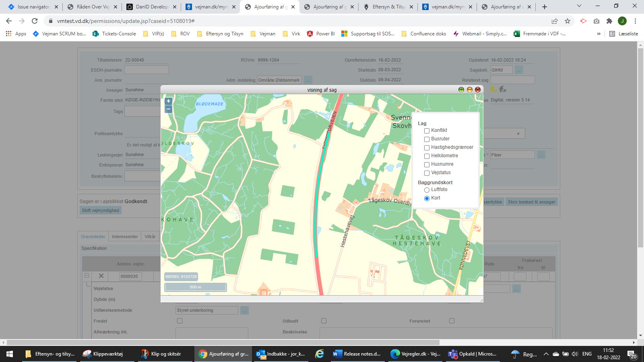The image size is (644, 362).
Task: Open Release notes Word document in taskbar
Action: [357, 354]
